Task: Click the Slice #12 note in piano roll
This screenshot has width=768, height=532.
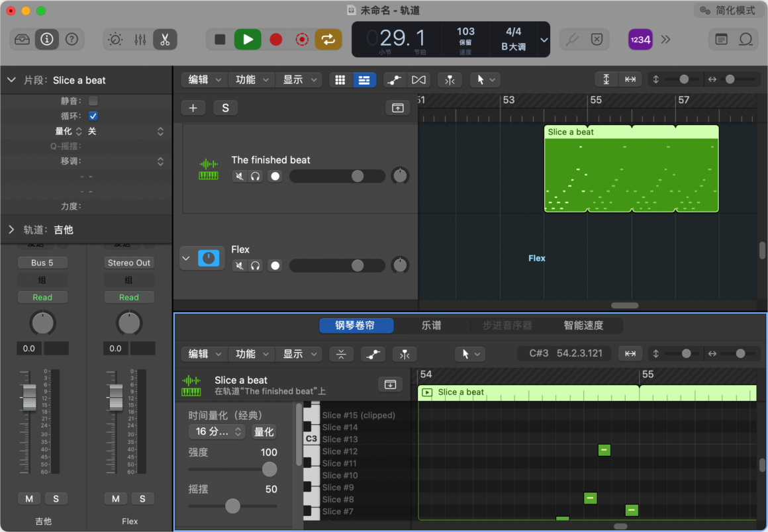Action: click(604, 450)
